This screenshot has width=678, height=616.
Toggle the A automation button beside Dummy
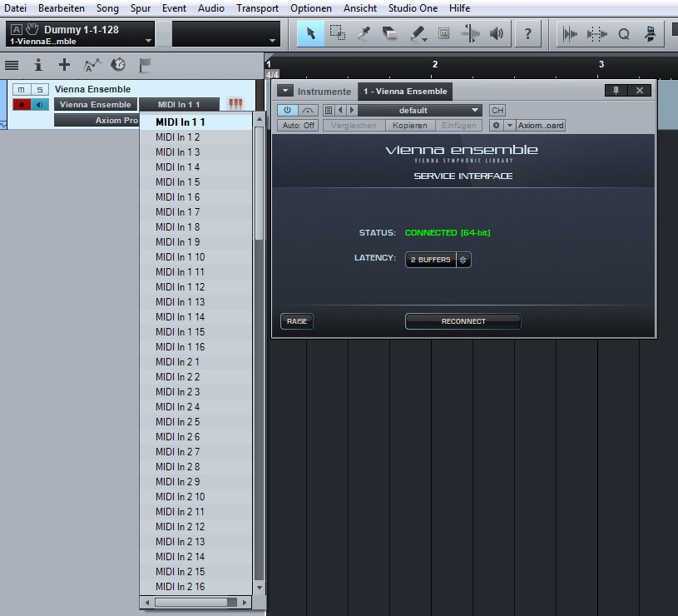pyautogui.click(x=16, y=29)
